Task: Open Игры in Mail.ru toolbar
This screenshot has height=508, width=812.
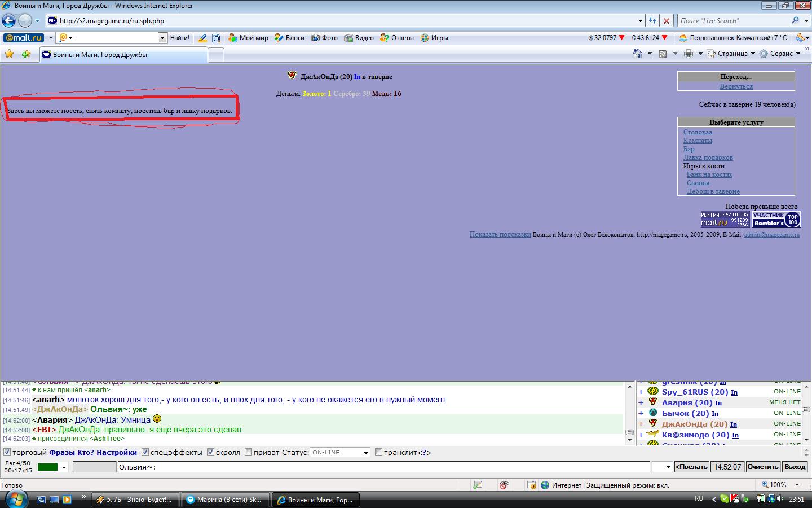Action: pyautogui.click(x=434, y=38)
